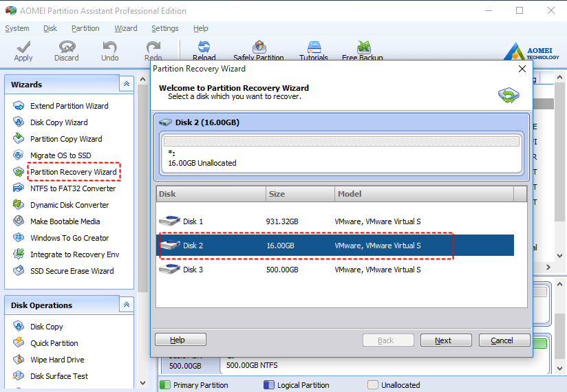Click Quick Partition icon
The image size is (567, 392).
19,343
